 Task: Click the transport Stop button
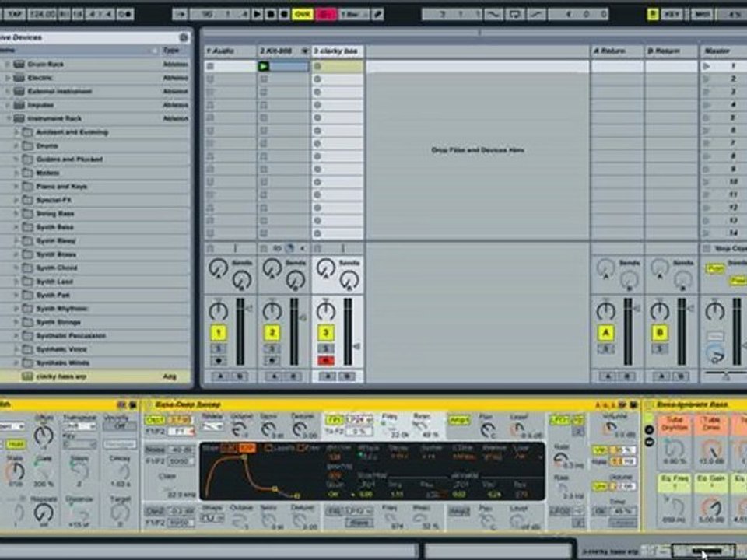(271, 14)
